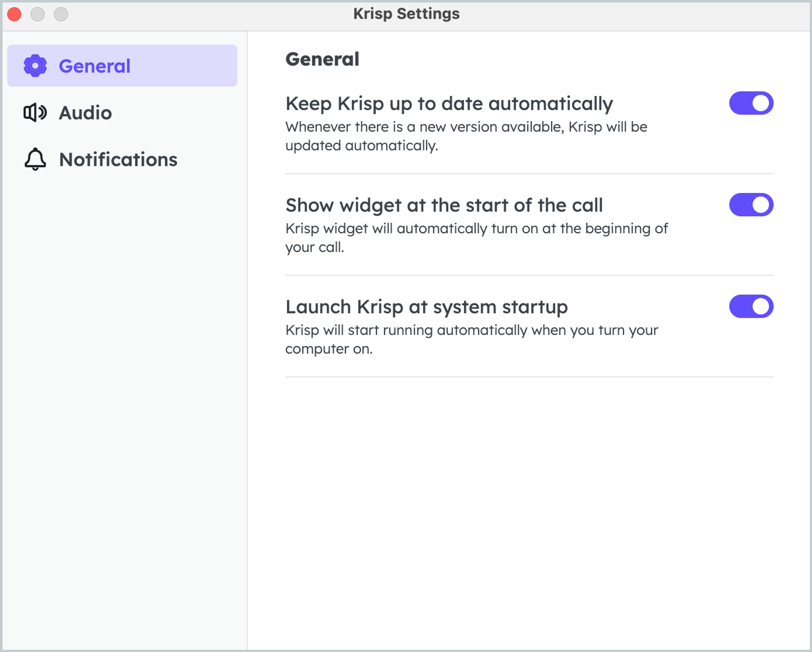The image size is (812, 652).
Task: Select the General tab label
Action: pyautogui.click(x=95, y=66)
